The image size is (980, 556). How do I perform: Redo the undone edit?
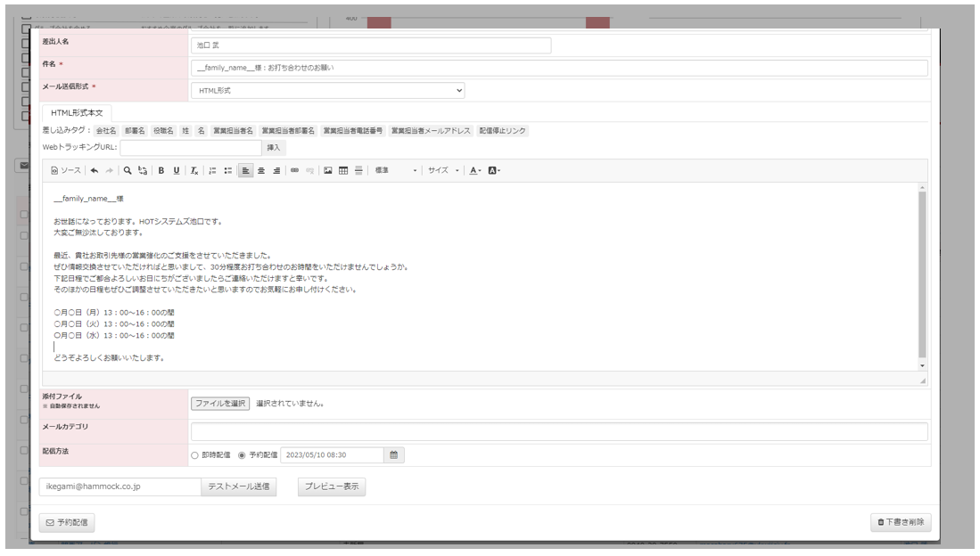110,170
